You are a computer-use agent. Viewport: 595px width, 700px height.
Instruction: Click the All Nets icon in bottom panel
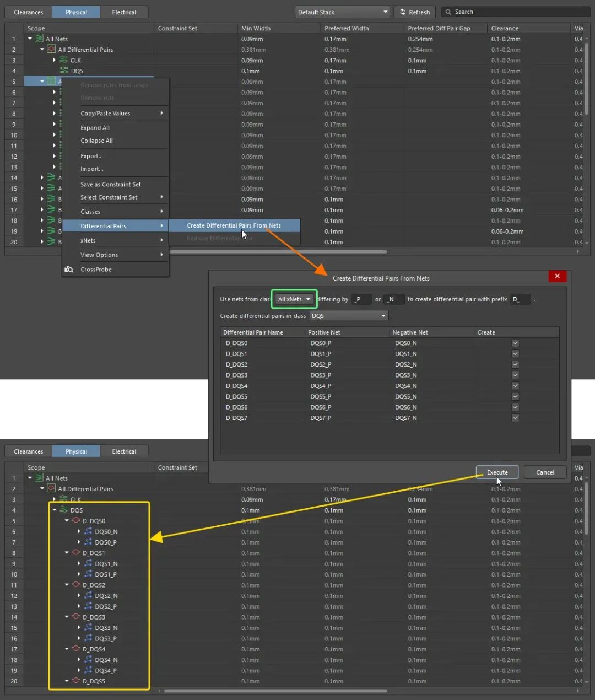[x=39, y=478]
